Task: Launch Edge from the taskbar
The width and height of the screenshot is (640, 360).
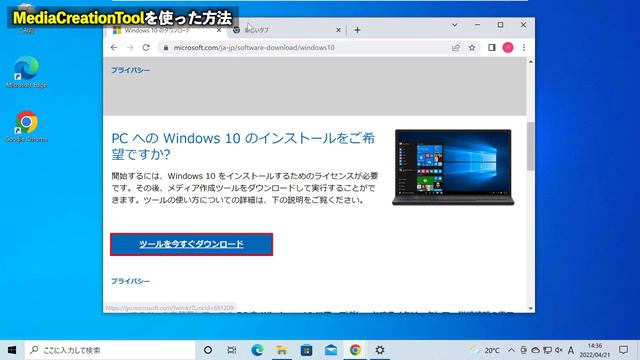Action: pos(257,350)
